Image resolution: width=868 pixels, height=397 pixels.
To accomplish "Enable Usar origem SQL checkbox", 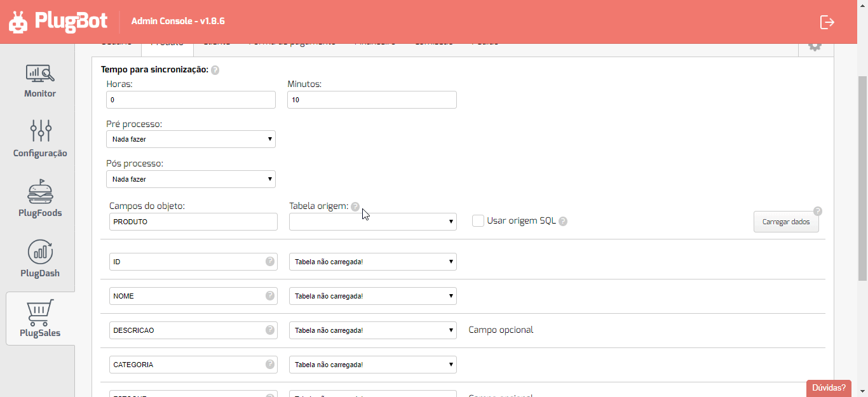I will [478, 220].
